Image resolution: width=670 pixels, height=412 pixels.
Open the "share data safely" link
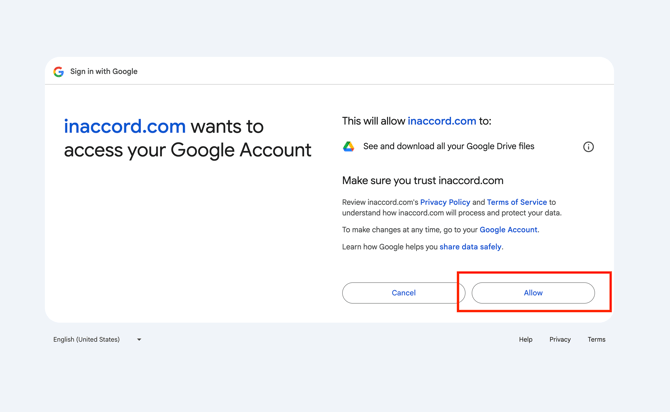point(470,247)
